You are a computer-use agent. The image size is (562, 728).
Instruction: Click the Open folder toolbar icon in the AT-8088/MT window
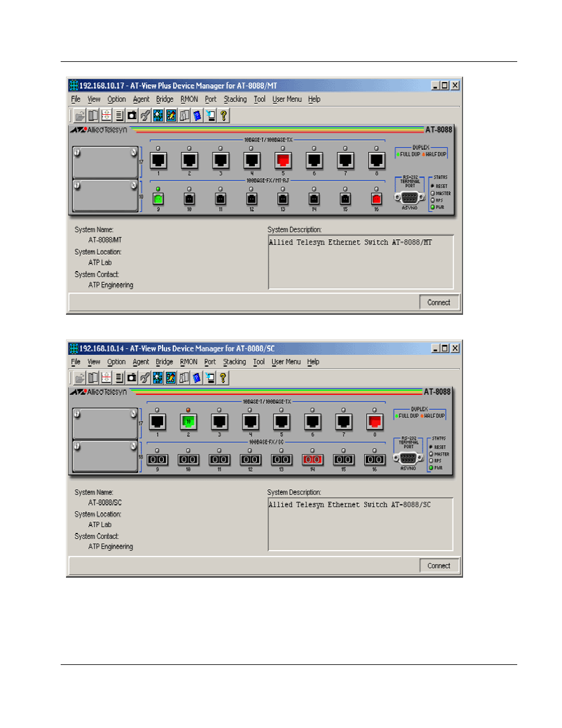pyautogui.click(x=80, y=116)
